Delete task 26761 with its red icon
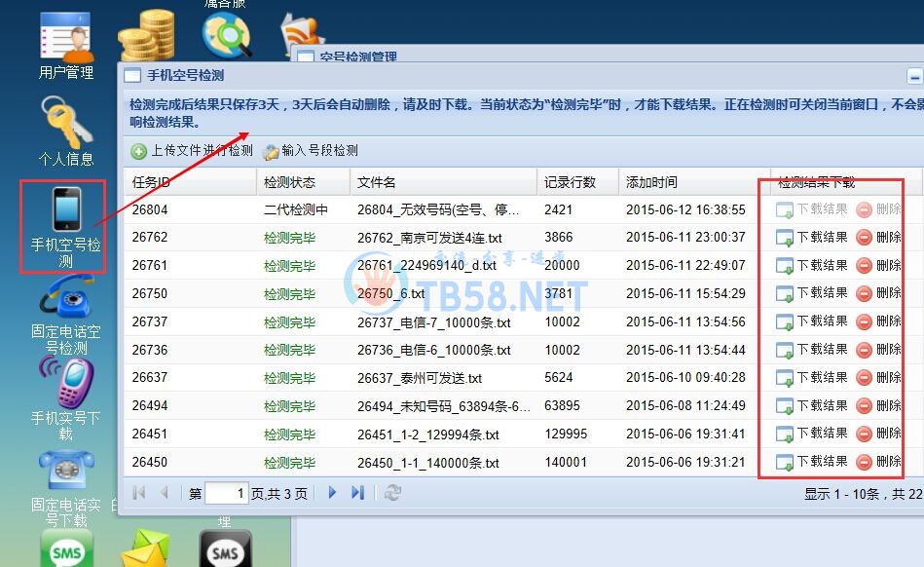The width and height of the screenshot is (924, 567). click(864, 266)
